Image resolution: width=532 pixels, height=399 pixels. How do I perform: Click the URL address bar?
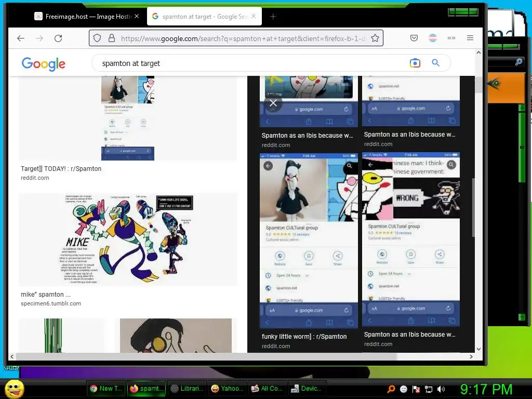click(236, 38)
